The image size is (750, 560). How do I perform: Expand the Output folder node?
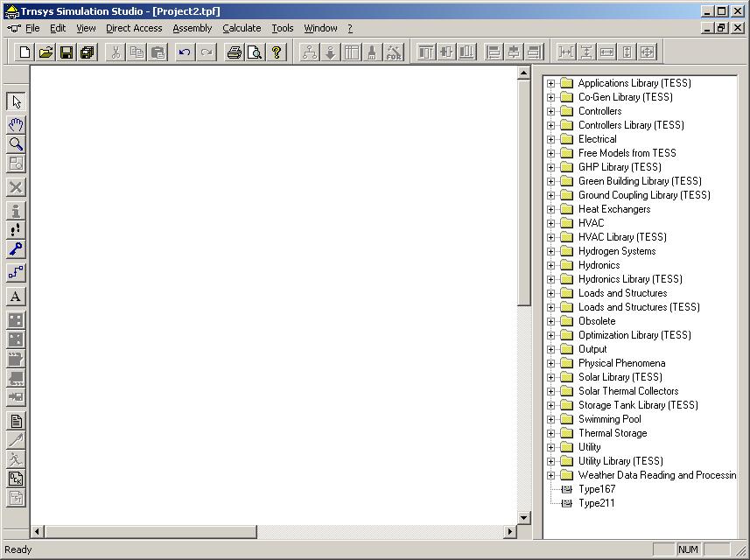(551, 350)
